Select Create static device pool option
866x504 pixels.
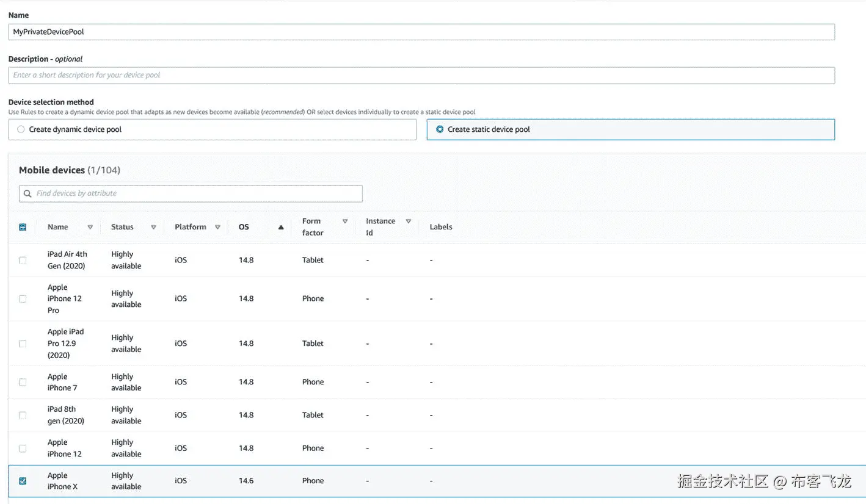coord(630,129)
